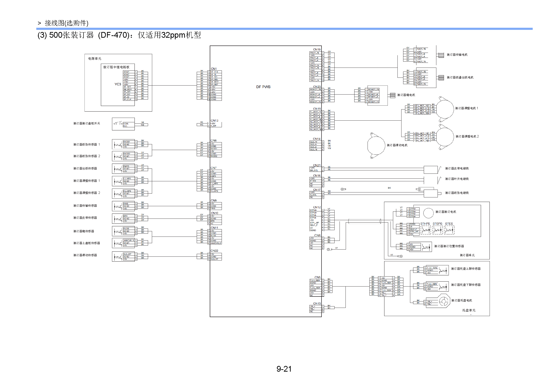Viewport: 555px width, 392px height.
Task: Select the CN1 connector label
Action: 214,69
